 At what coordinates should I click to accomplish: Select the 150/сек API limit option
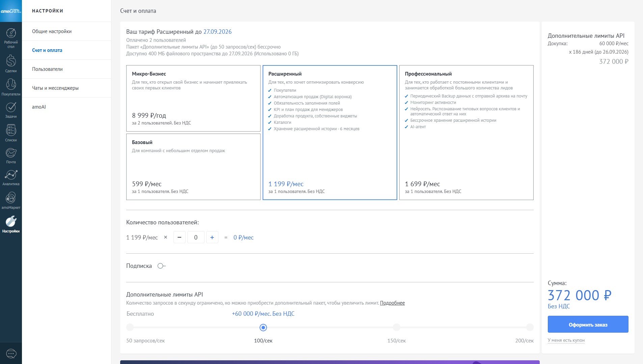coord(396,327)
